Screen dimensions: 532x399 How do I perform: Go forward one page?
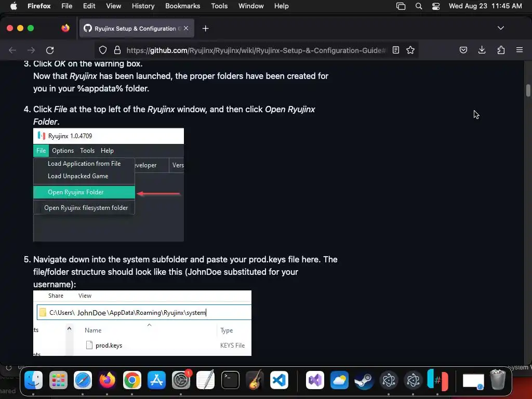[31, 50]
